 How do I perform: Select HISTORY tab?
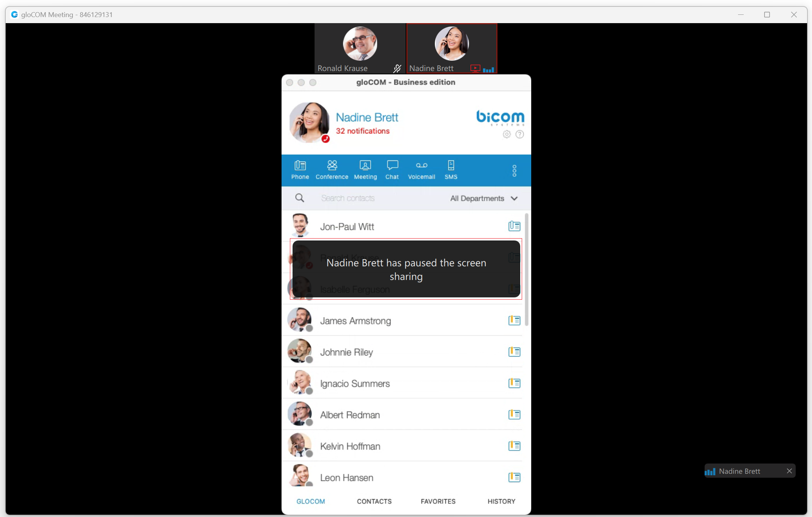(x=501, y=501)
